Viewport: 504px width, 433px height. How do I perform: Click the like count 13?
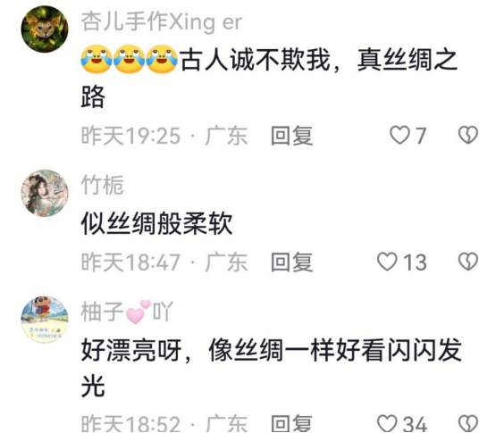point(415,262)
